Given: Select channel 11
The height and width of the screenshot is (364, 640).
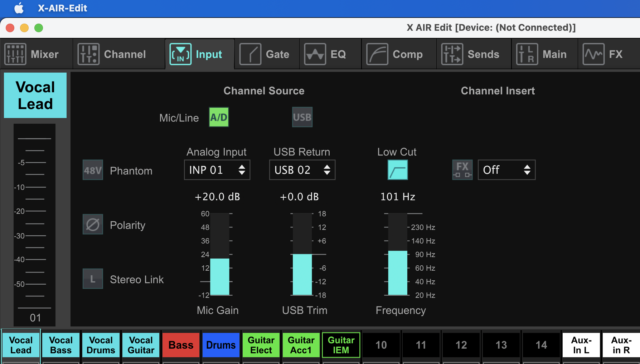Looking at the screenshot, I should pyautogui.click(x=421, y=345).
